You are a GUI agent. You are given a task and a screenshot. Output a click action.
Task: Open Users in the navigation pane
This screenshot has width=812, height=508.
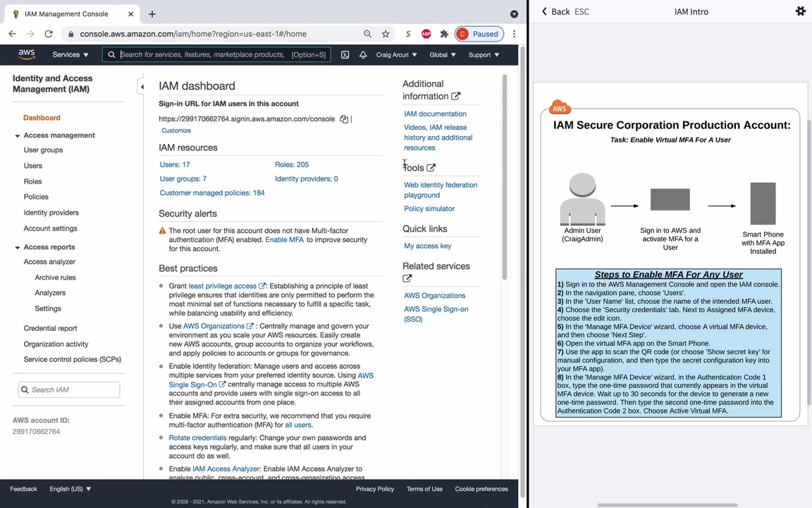click(32, 166)
